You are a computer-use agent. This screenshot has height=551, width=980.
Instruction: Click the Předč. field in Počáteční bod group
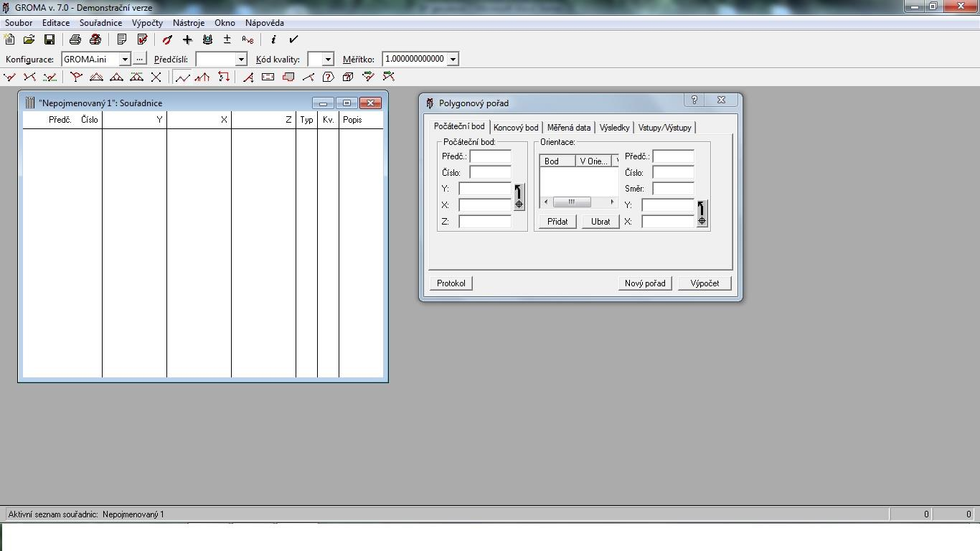490,156
